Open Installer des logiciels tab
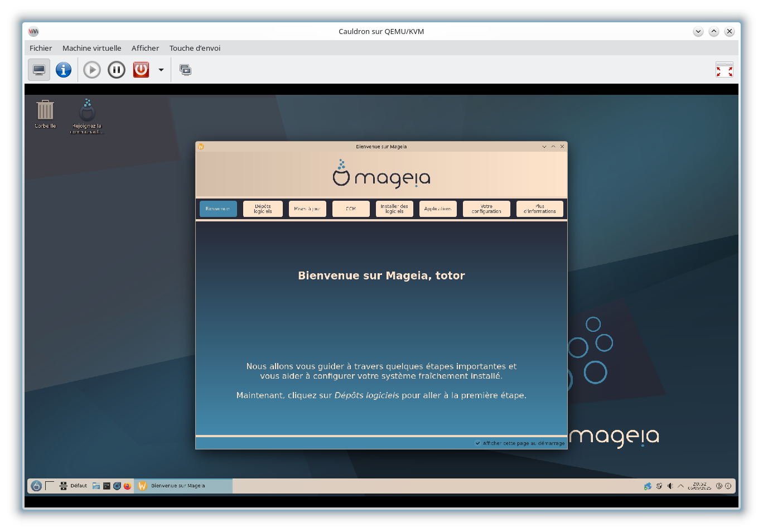Image resolution: width=763 pixels, height=532 pixels. point(394,209)
